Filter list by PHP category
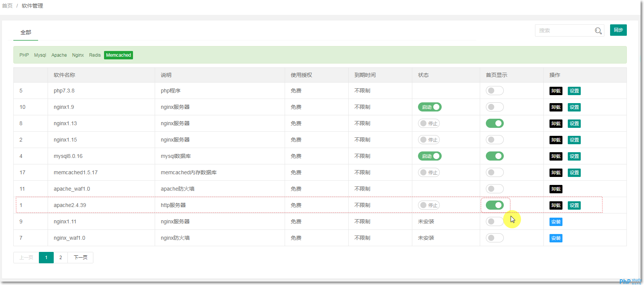The image size is (644, 285). coord(24,55)
